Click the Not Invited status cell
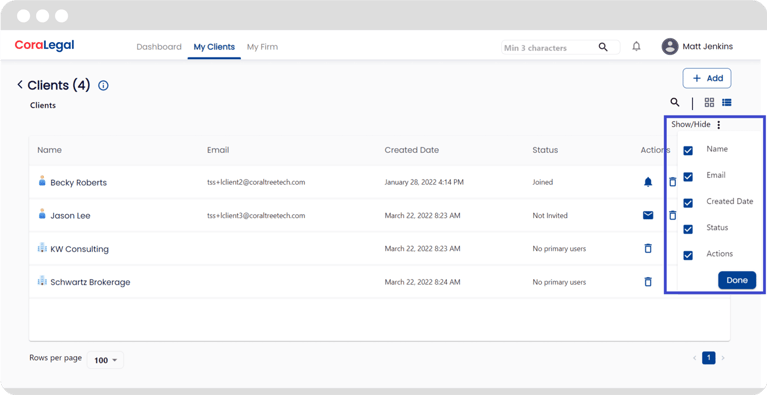Image resolution: width=767 pixels, height=395 pixels. point(550,216)
